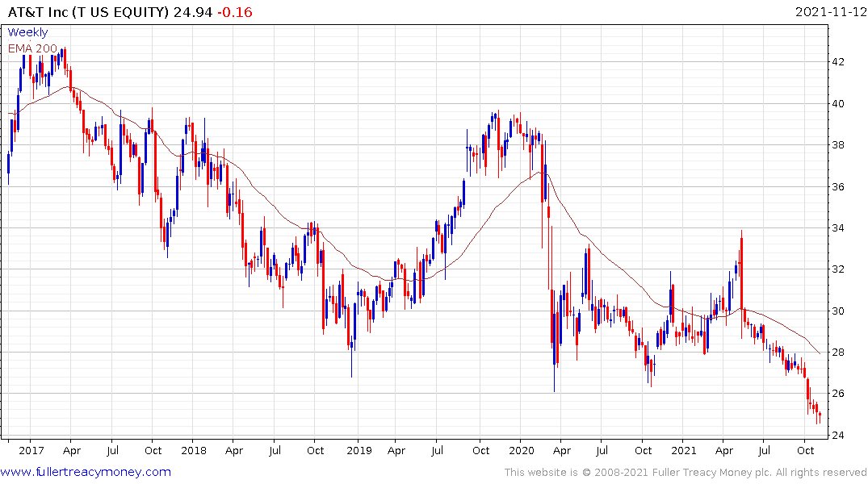Click the 42 price axis label
This screenshot has width=868, height=484.
pyautogui.click(x=838, y=62)
